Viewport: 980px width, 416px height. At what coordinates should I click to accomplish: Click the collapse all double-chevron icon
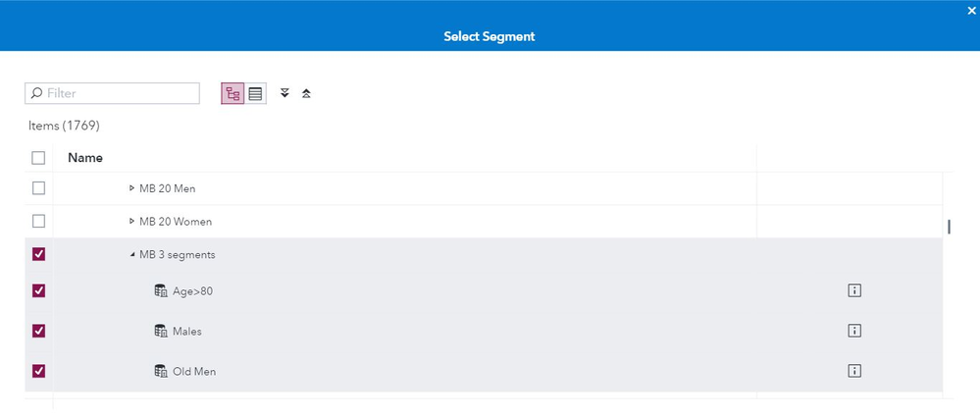[306, 93]
